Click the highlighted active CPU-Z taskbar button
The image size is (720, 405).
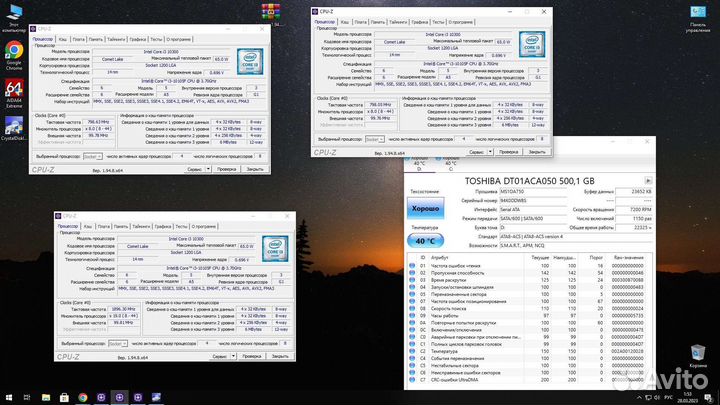[119, 397]
